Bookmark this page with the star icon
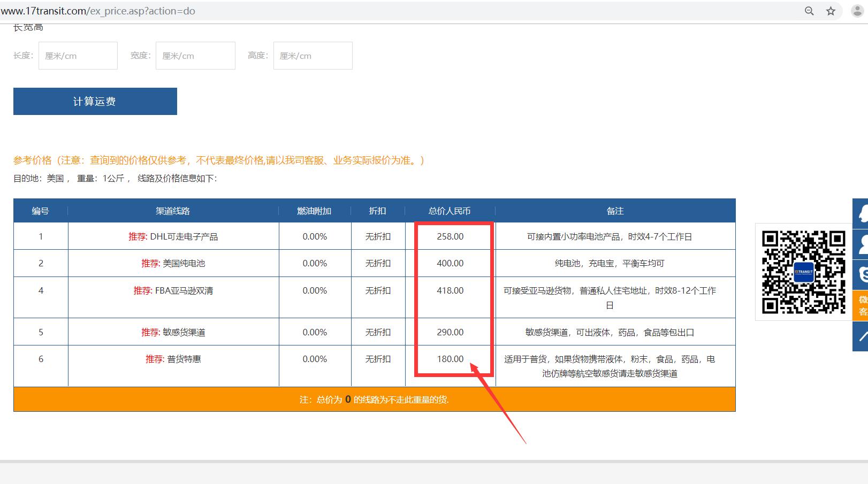868x484 pixels. pos(831,11)
